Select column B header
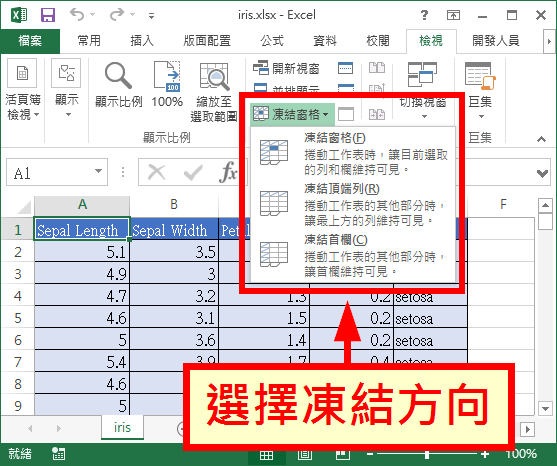Viewport: 557px width, 466px height. click(174, 205)
